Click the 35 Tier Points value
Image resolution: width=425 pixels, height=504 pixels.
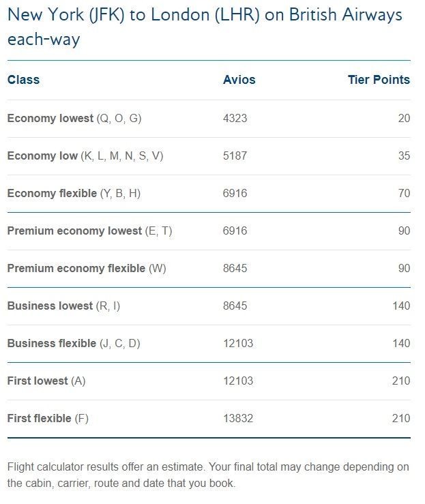click(404, 155)
